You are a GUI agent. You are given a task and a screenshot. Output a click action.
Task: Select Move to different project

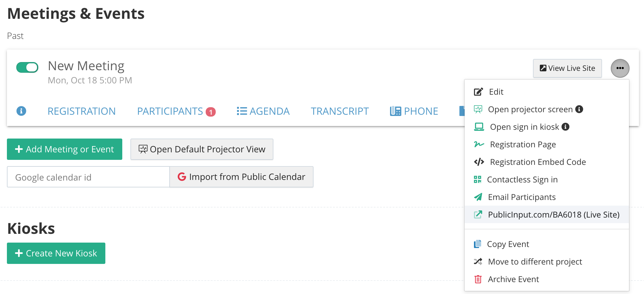click(535, 262)
